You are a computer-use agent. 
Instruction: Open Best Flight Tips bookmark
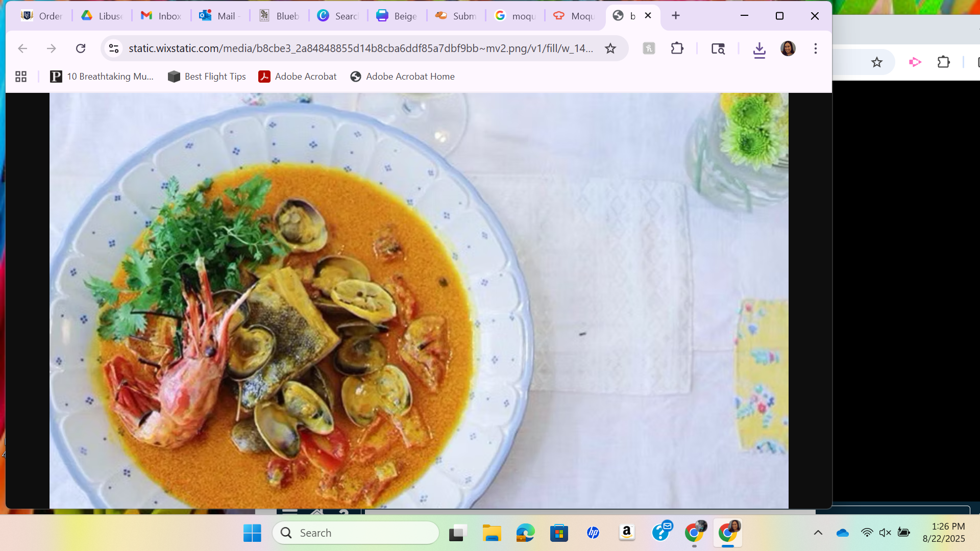[207, 77]
